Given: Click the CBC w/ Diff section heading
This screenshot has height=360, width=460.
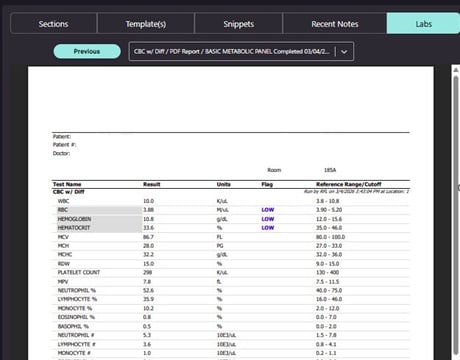Looking at the screenshot, I should (68, 192).
